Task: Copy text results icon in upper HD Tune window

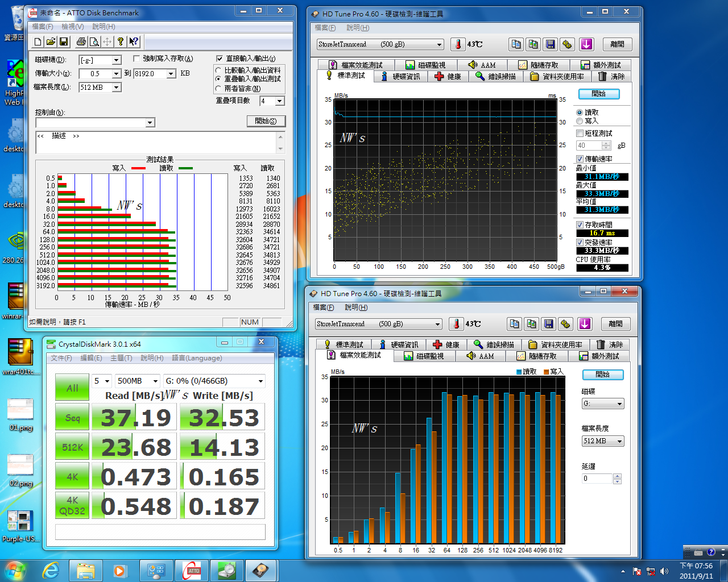Action: click(x=516, y=44)
